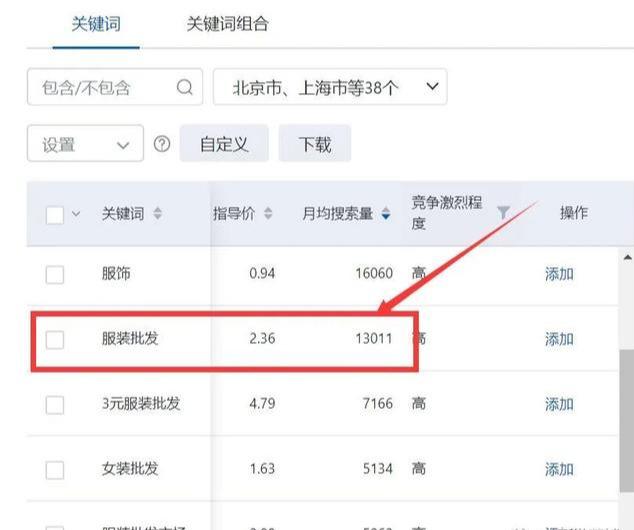Select the 服装批发 row checkbox
Image resolution: width=634 pixels, height=530 pixels.
click(55, 339)
